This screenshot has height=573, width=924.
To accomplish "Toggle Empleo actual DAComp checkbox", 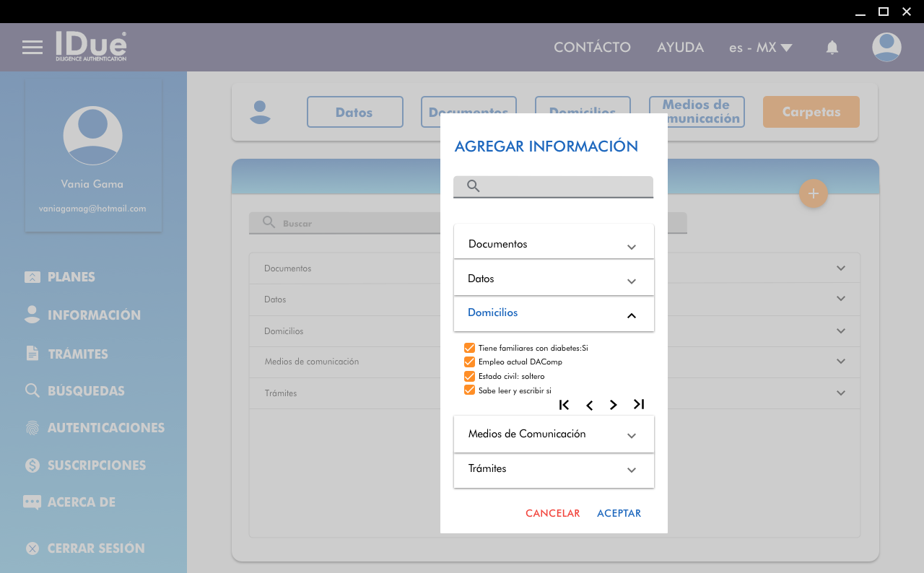I will 469,362.
